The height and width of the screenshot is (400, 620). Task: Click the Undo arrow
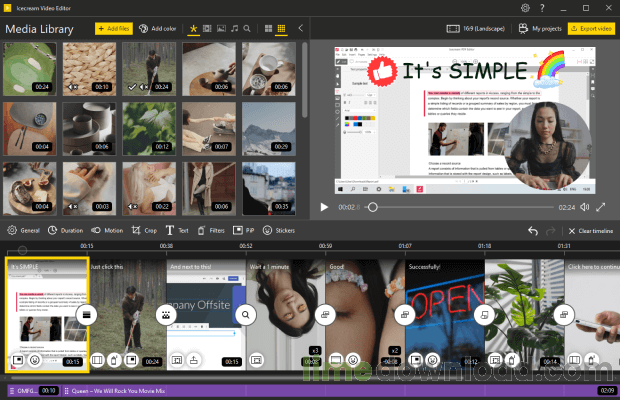coord(533,230)
